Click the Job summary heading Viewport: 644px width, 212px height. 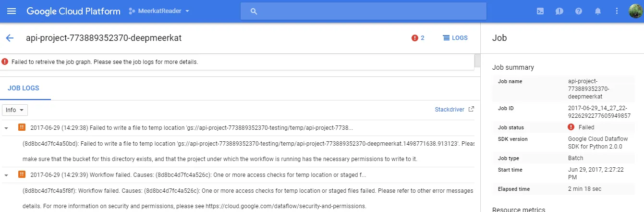[513, 67]
